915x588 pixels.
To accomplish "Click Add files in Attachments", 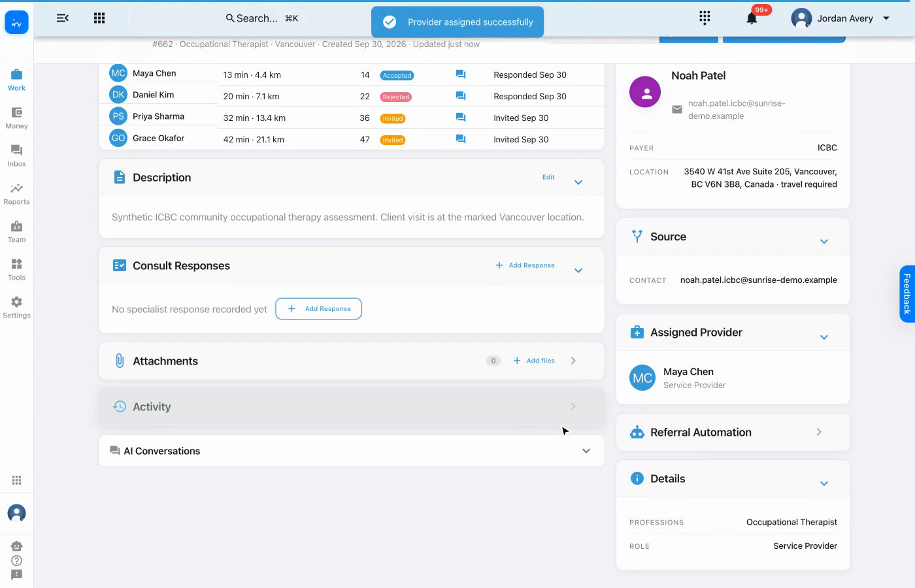I will pyautogui.click(x=534, y=361).
